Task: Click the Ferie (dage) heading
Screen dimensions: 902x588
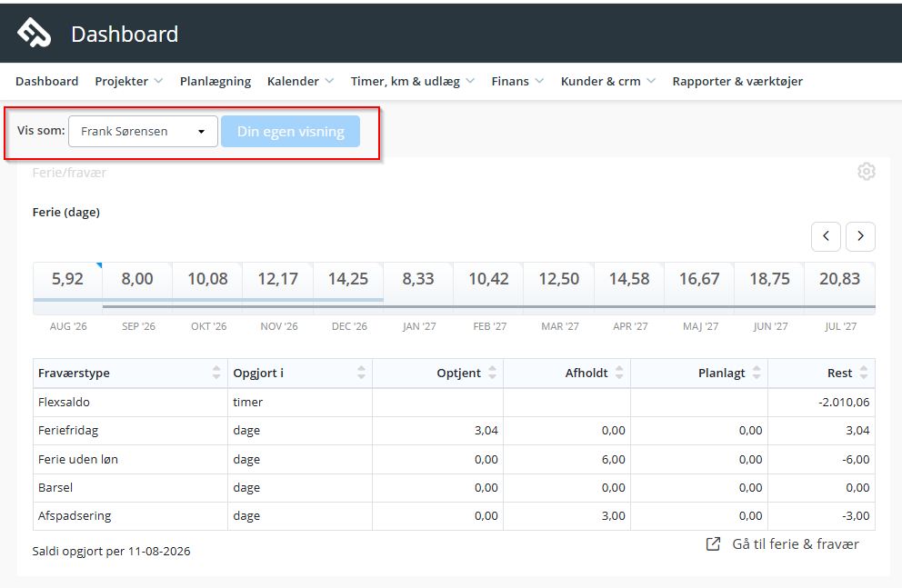Action: (66, 212)
